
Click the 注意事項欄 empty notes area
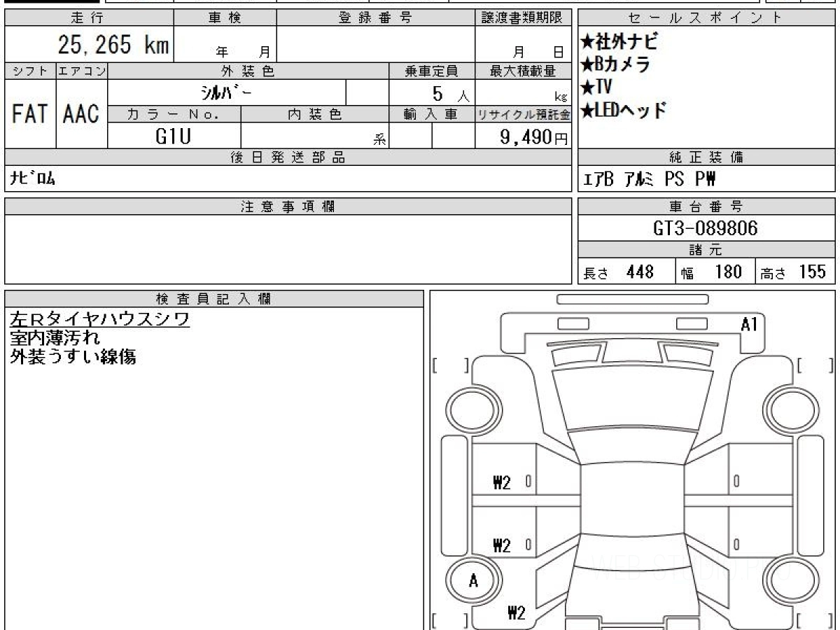[x=288, y=248]
